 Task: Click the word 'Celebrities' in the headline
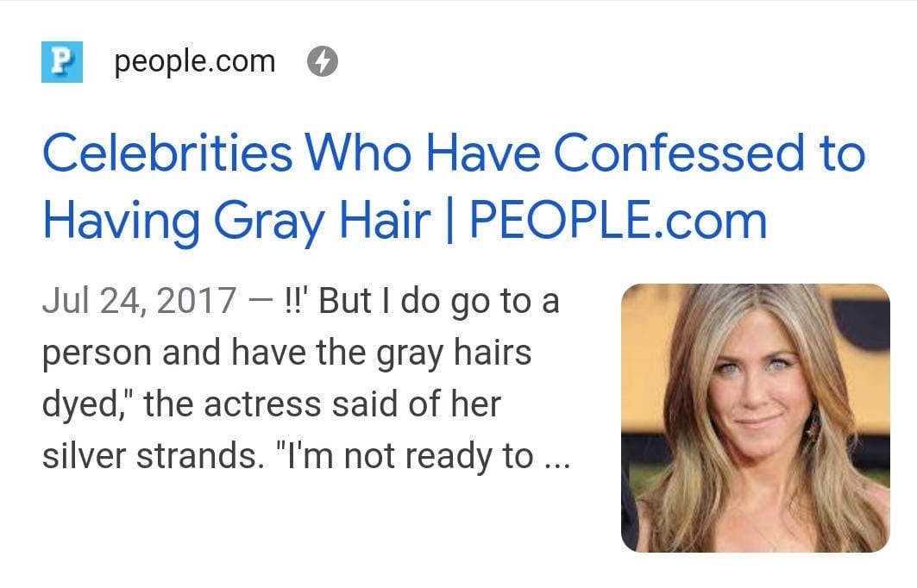coord(167,153)
